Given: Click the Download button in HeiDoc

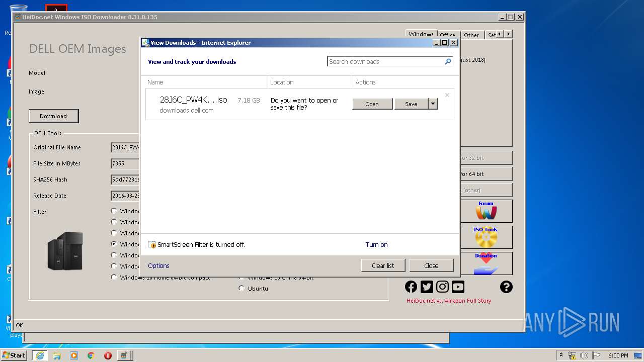Looking at the screenshot, I should click(x=53, y=116).
